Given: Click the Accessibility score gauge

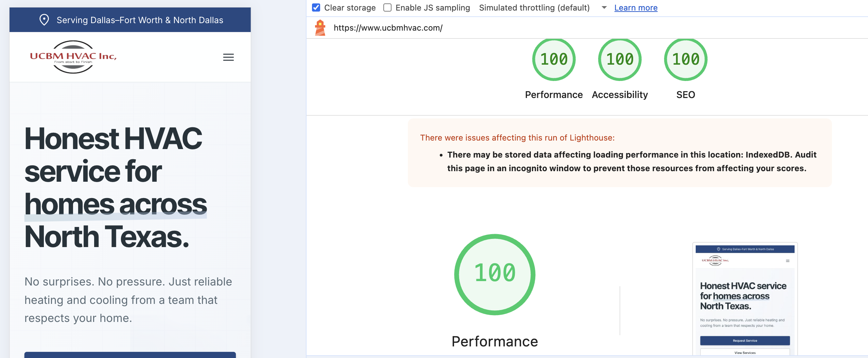Looking at the screenshot, I should click(x=619, y=59).
